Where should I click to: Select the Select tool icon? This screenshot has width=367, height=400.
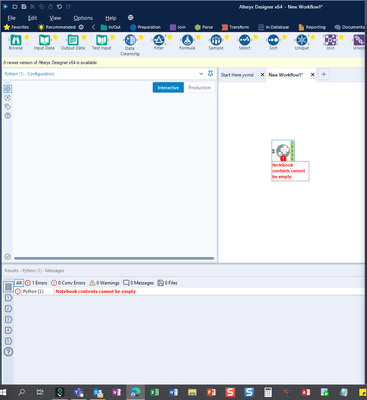pyautogui.click(x=244, y=40)
